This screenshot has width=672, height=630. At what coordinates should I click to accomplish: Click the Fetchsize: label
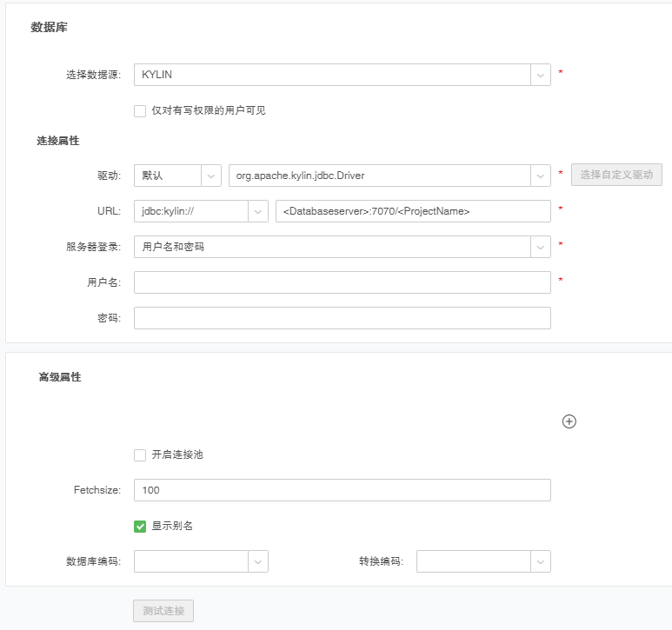coord(97,490)
